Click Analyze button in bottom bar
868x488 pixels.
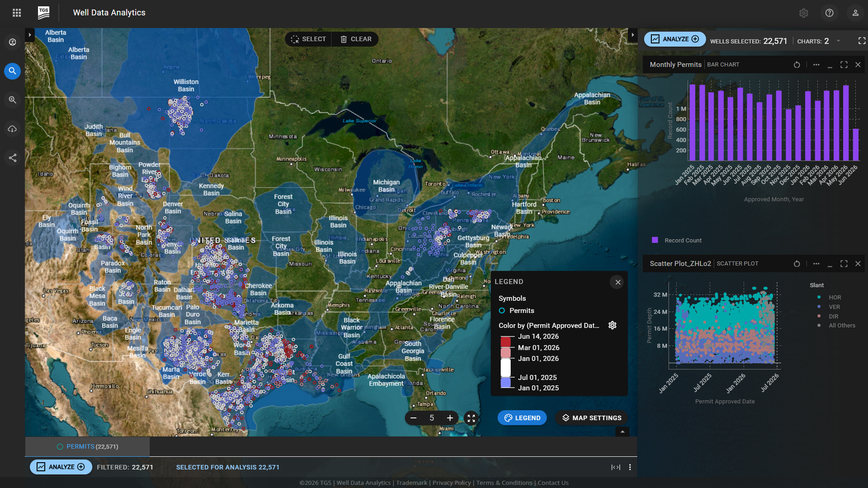tap(61, 467)
